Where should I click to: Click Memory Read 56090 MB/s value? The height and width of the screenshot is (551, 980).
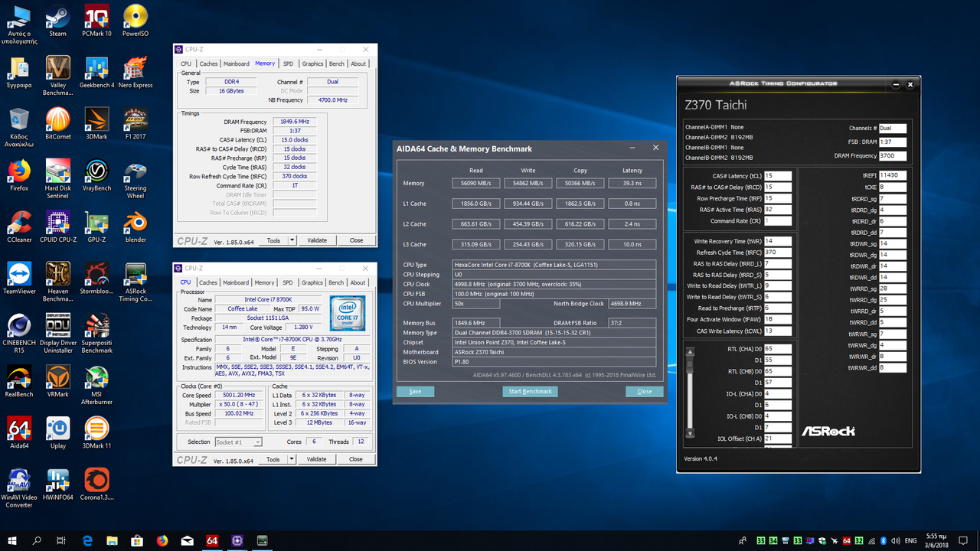475,183
